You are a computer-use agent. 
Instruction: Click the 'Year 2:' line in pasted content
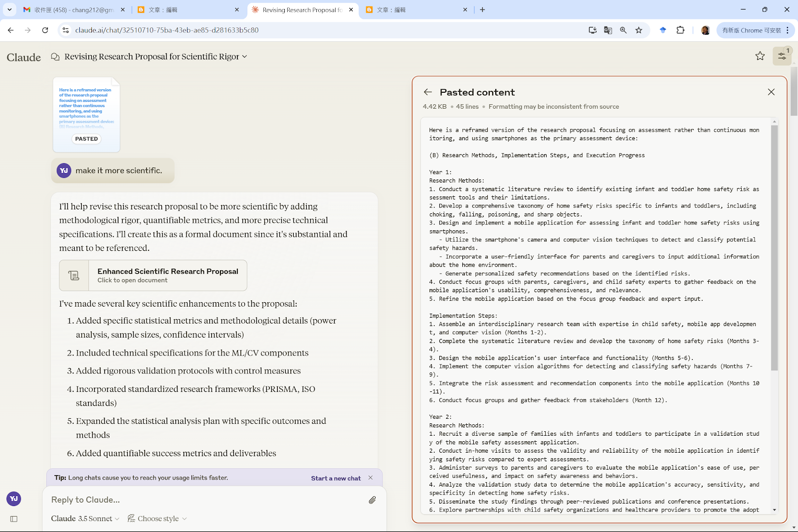point(440,417)
